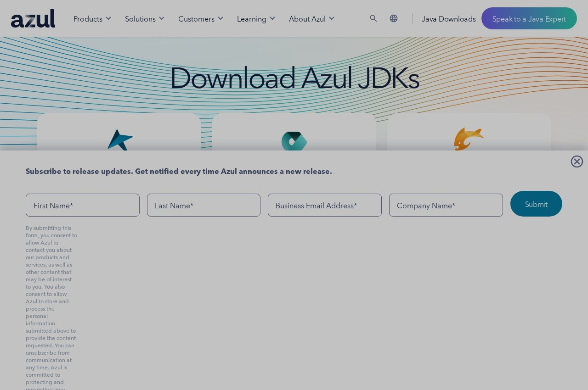Expand the Customers menu

tap(201, 19)
